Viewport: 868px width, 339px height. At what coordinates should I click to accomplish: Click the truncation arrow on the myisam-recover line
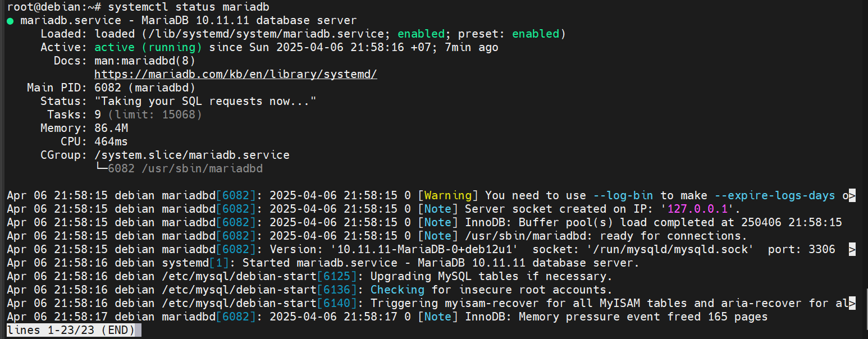tap(852, 303)
